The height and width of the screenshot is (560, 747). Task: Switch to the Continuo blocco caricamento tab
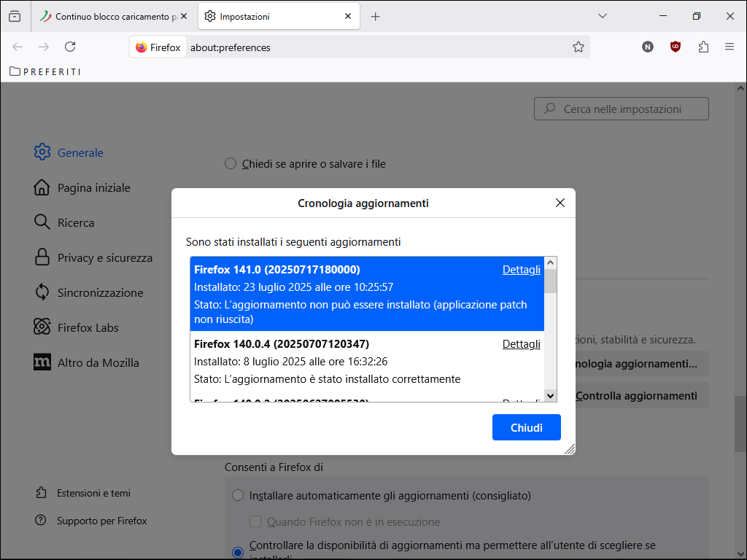[115, 17]
